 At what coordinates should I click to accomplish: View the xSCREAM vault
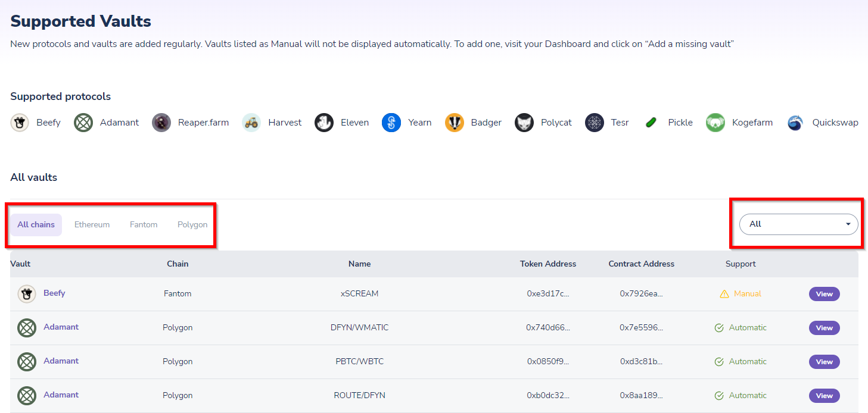(825, 294)
